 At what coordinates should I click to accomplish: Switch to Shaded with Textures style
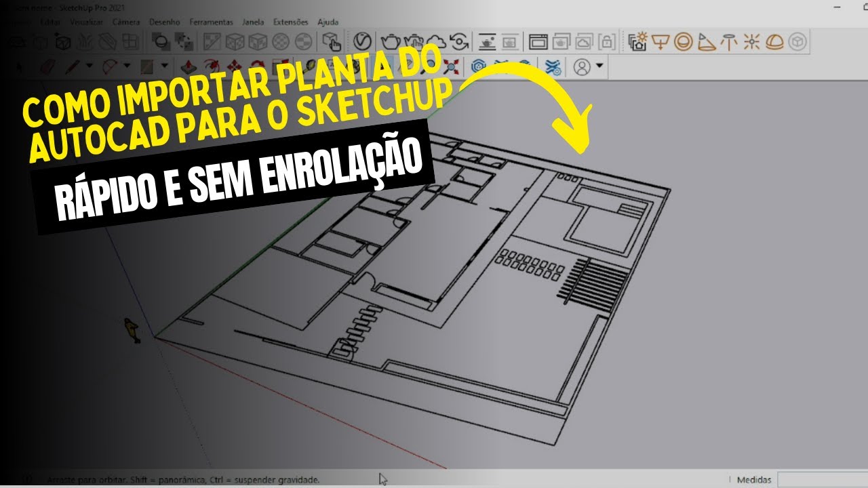tap(281, 42)
